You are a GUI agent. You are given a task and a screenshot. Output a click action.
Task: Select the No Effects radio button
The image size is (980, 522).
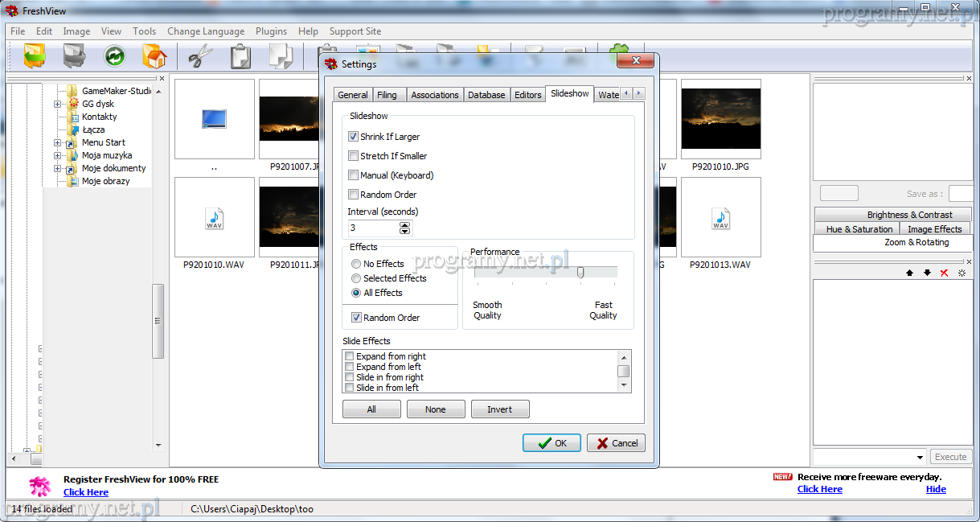coord(356,264)
